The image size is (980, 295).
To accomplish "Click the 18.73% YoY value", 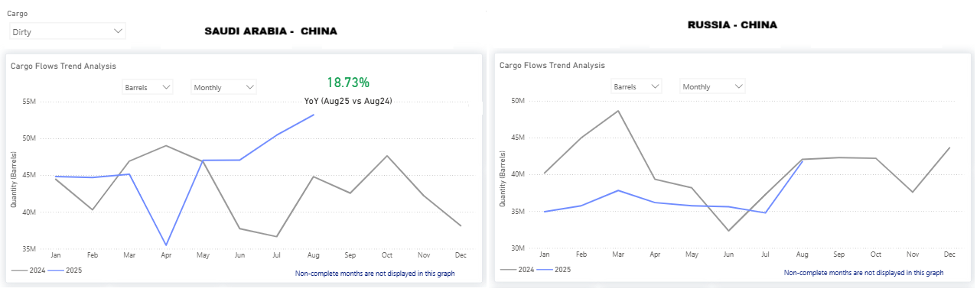I will 348,83.
